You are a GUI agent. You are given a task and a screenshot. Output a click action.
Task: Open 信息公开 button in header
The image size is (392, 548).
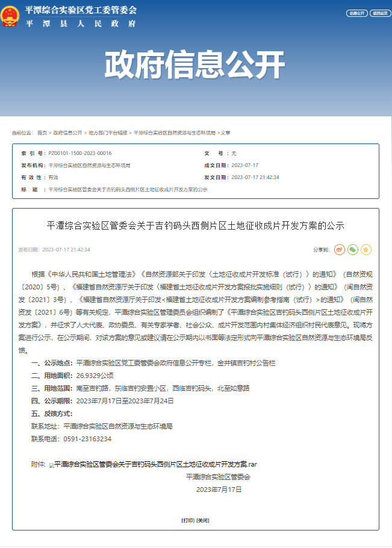356,13
